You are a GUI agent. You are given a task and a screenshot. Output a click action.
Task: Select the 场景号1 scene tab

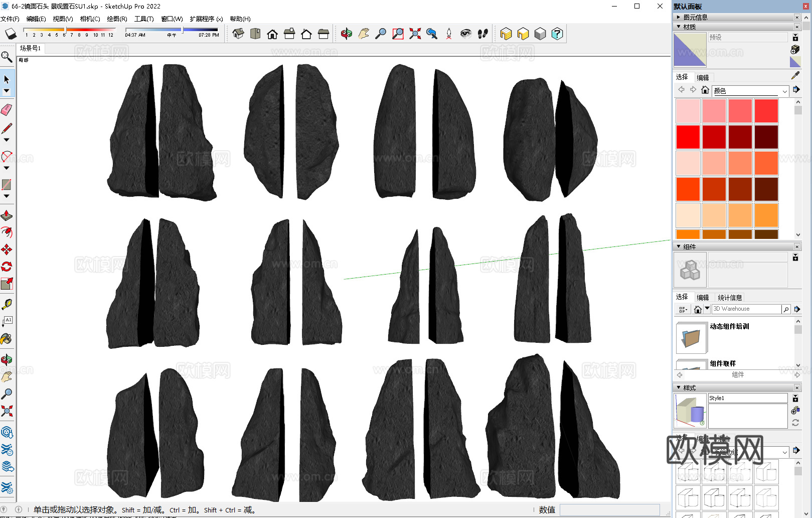click(30, 48)
